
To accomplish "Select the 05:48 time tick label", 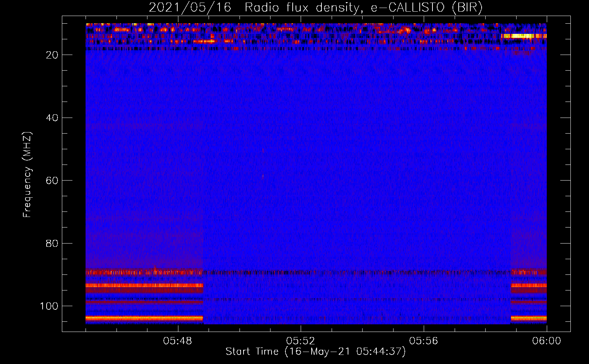I will pos(178,341).
